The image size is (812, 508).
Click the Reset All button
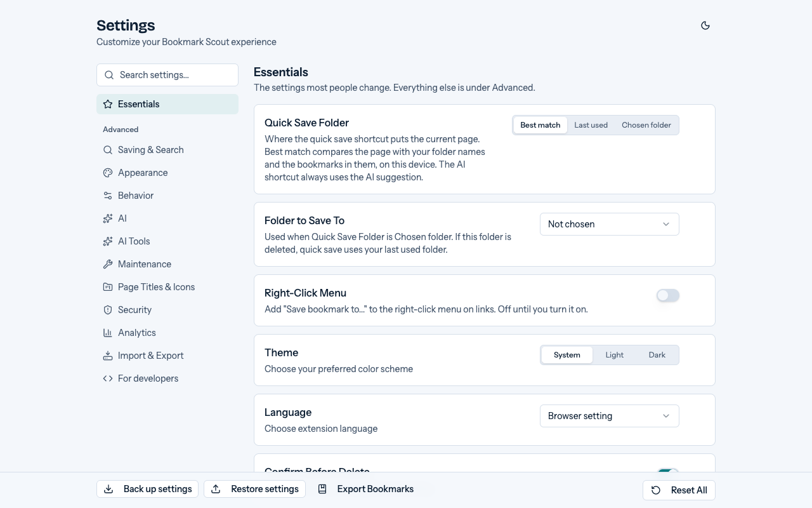679,490
